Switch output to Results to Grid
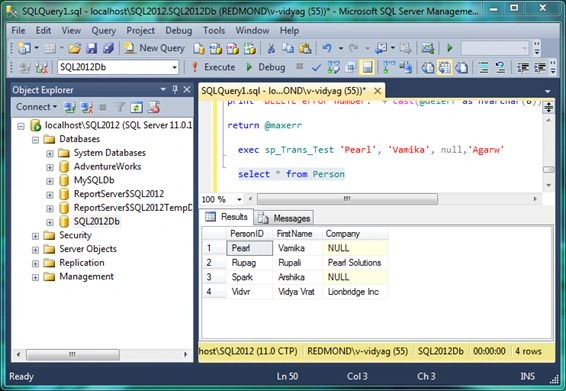This screenshot has height=391, width=566. (x=445, y=68)
